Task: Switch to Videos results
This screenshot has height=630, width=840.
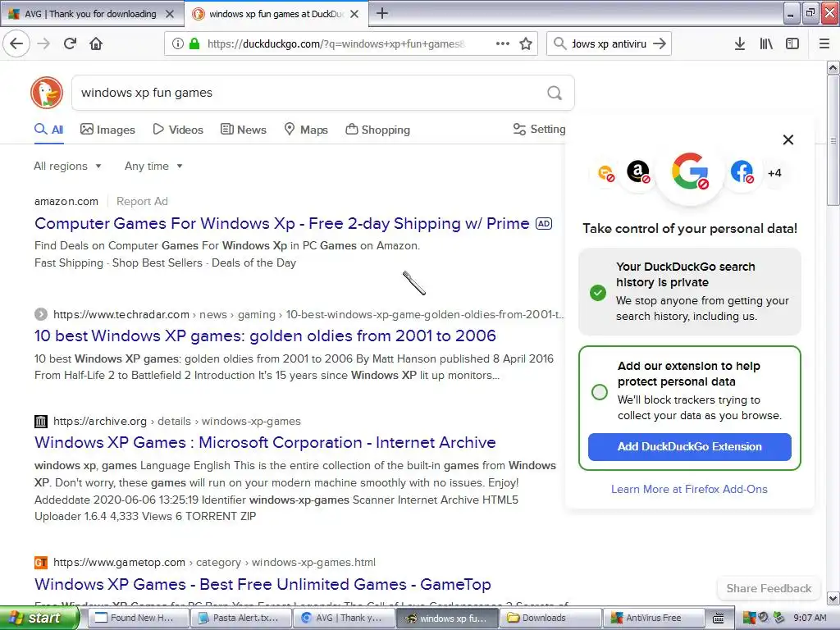Action: coord(178,129)
